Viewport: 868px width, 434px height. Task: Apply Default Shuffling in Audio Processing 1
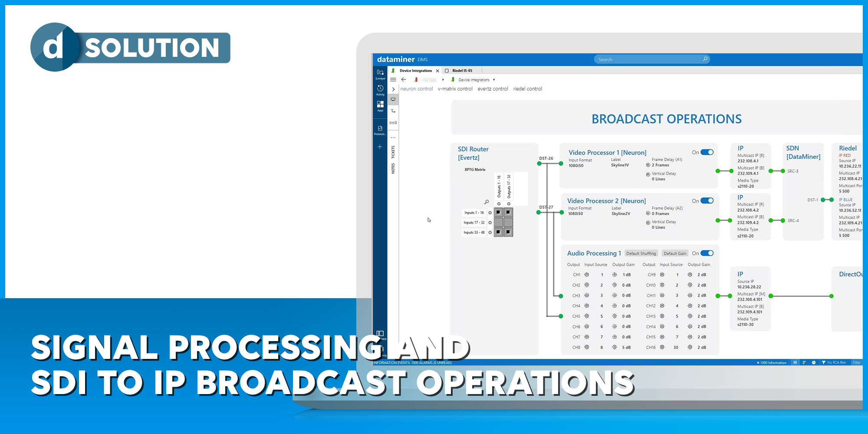point(641,253)
